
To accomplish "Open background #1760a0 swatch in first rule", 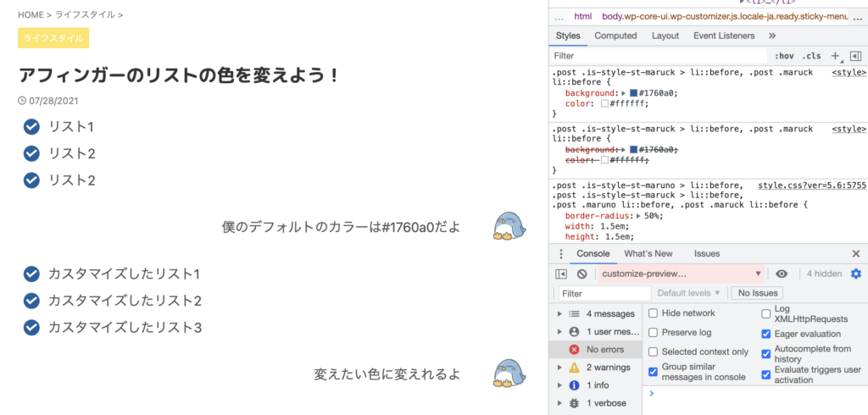I will tap(634, 93).
